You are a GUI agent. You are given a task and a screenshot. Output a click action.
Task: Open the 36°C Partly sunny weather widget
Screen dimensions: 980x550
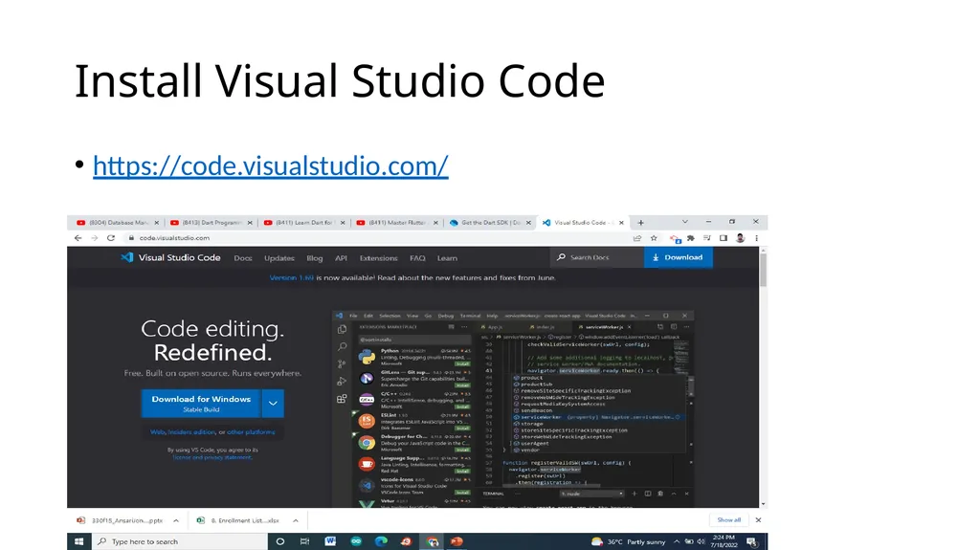tap(629, 541)
